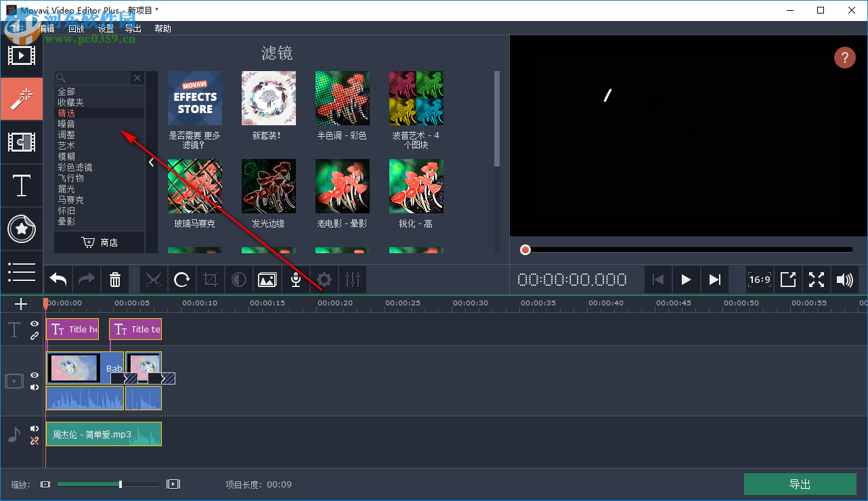The height and width of the screenshot is (501, 868).
Task: Select the Crop tool in the toolbar
Action: pyautogui.click(x=211, y=280)
